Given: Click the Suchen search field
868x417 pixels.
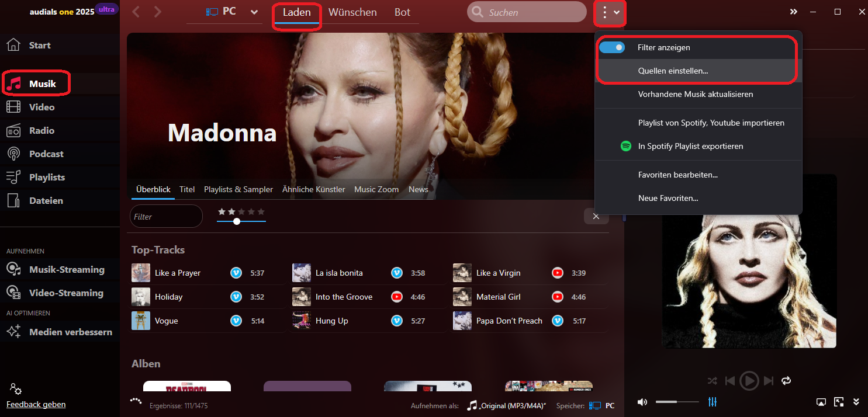Looking at the screenshot, I should tap(527, 12).
